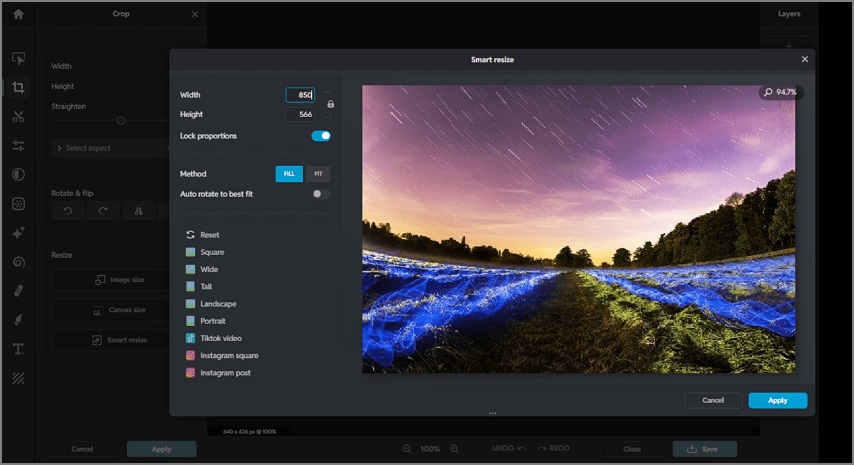The image size is (854, 465).
Task: Open Smart resize in Crop panel
Action: (x=111, y=340)
